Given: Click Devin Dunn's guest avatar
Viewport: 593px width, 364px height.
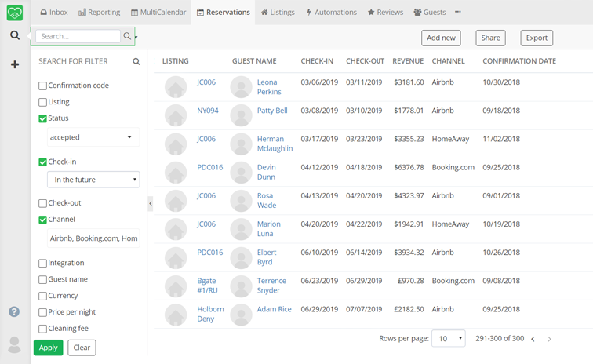Looking at the screenshot, I should coord(242,172).
